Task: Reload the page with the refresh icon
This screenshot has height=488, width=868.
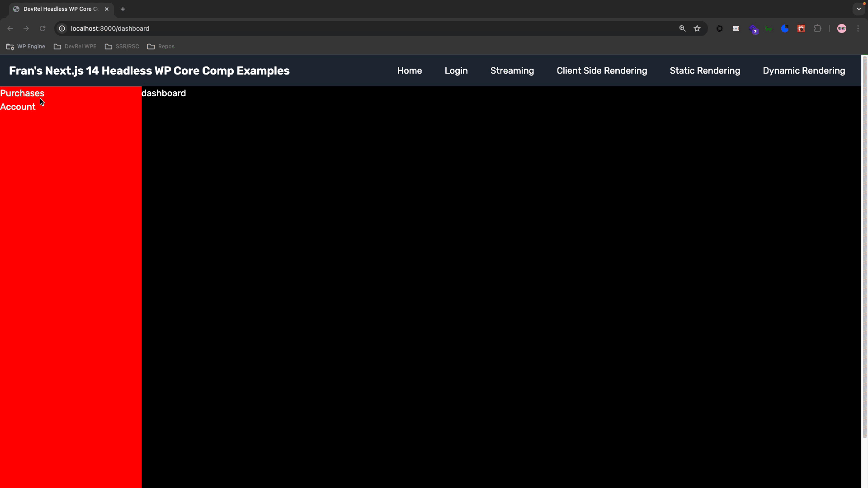Action: click(x=42, y=28)
